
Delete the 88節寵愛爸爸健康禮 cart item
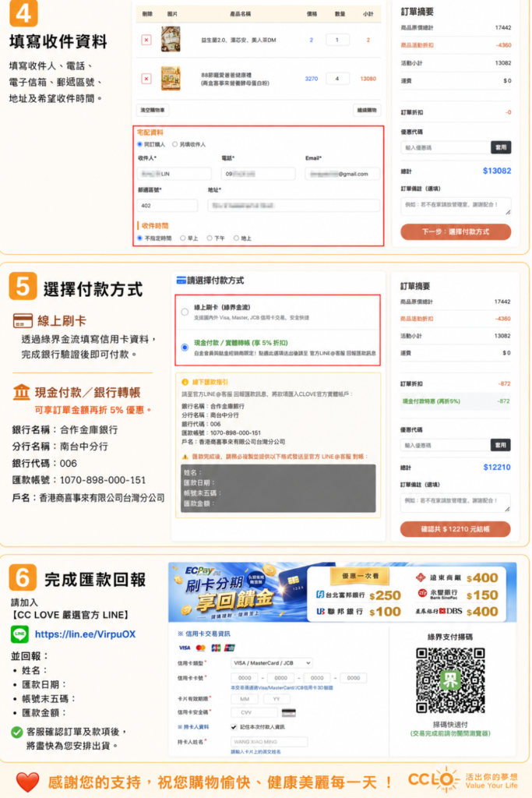tap(146, 79)
